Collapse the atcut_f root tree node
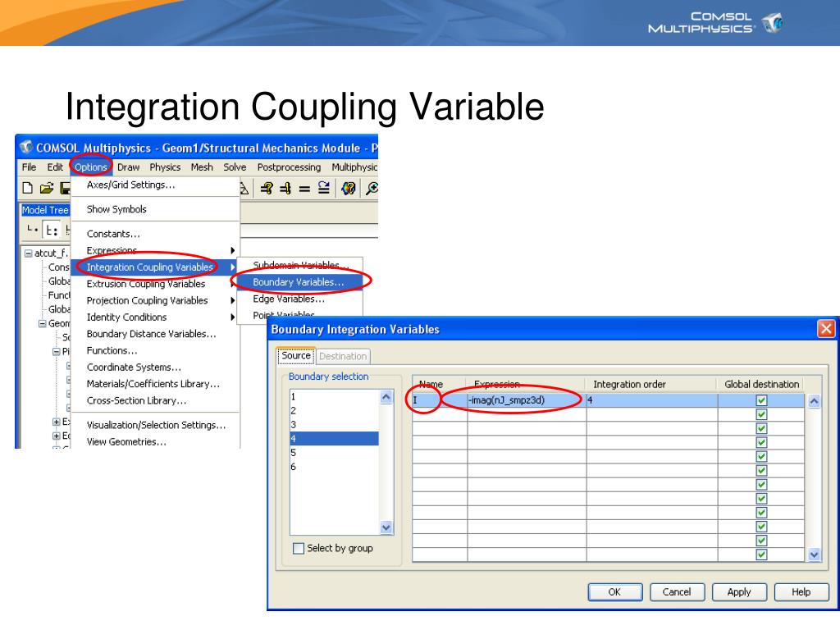Viewport: 840px width, 630px height. click(x=29, y=253)
